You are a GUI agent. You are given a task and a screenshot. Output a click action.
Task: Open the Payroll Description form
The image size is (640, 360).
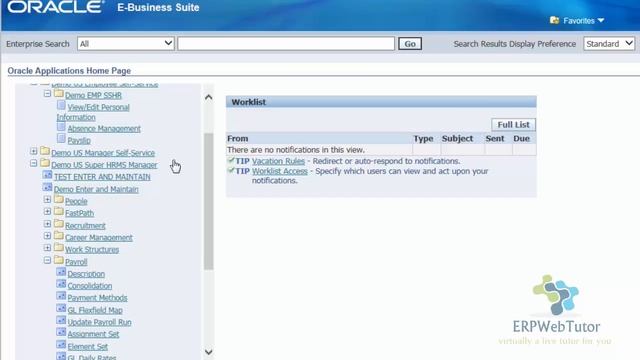(86, 274)
